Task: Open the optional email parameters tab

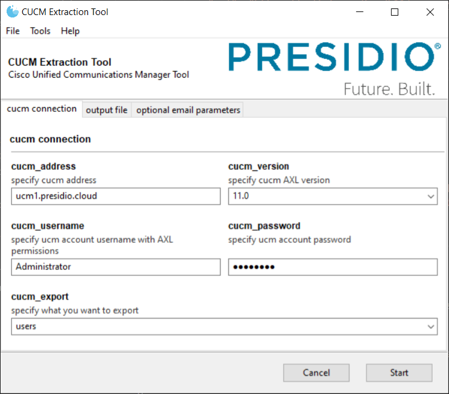Action: coord(188,110)
